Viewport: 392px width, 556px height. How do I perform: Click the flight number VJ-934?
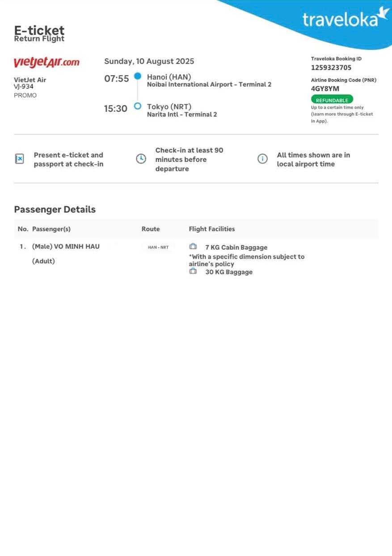tap(24, 87)
